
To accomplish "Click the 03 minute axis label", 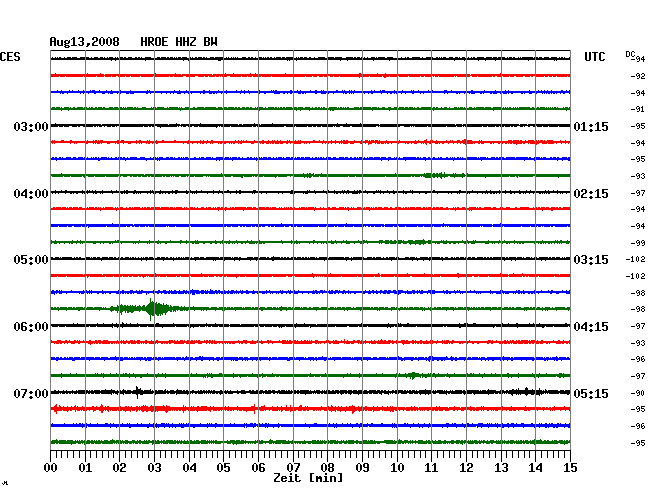I will point(154,468).
